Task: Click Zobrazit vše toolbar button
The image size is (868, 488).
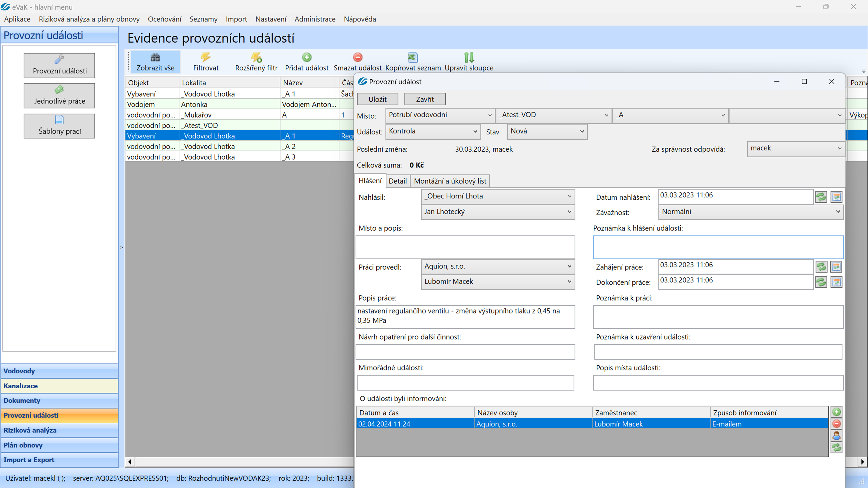Action: (x=155, y=62)
